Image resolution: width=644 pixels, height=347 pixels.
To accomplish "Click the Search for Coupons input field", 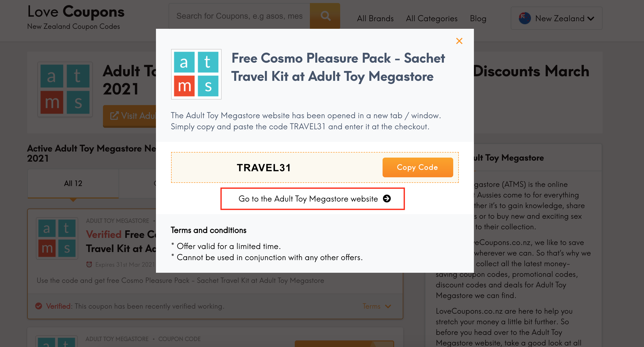I will click(239, 16).
